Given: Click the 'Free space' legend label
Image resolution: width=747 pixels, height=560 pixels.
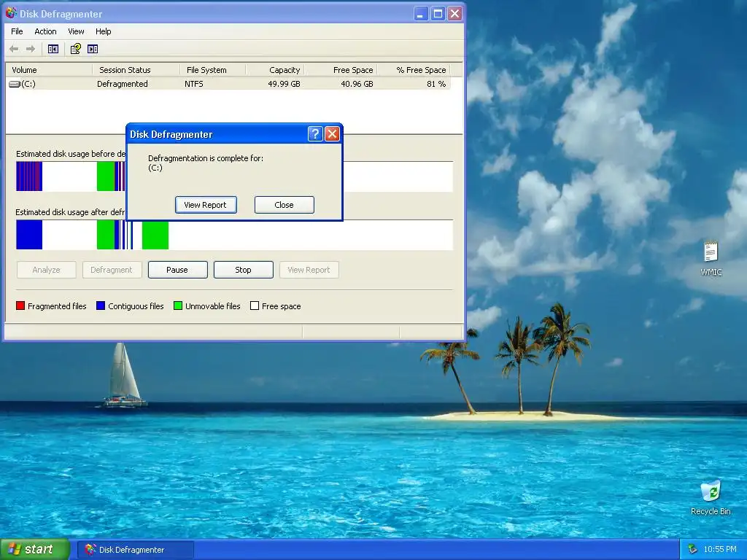Looking at the screenshot, I should (282, 306).
